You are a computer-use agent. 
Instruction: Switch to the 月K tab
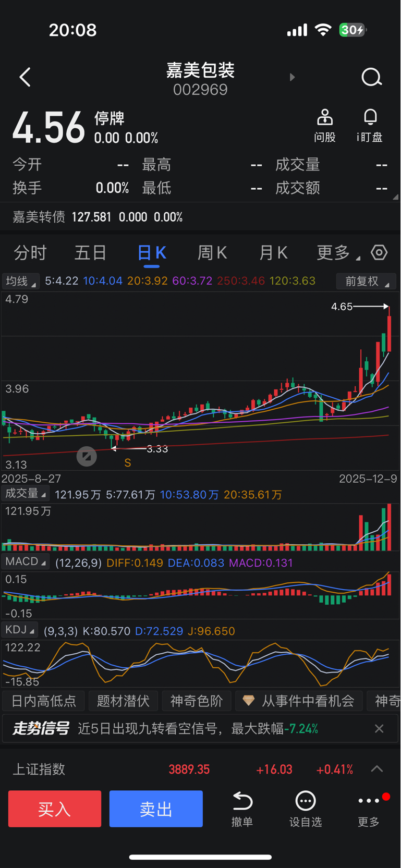273,252
